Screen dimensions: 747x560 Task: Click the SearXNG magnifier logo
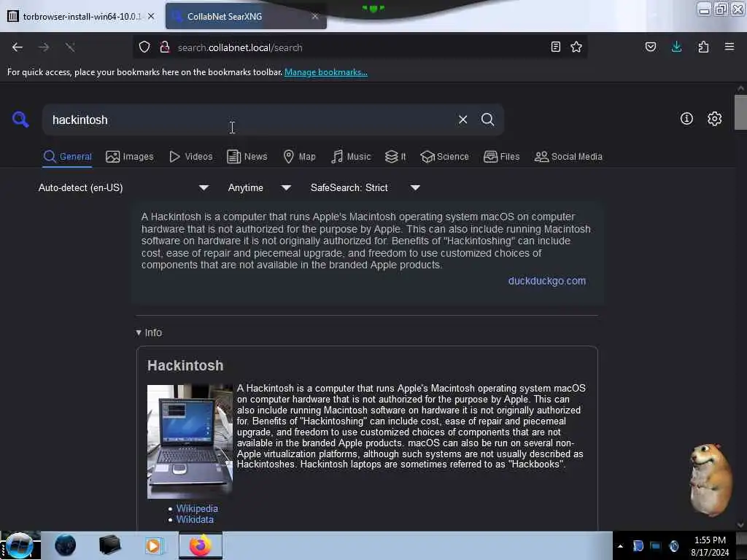20,120
